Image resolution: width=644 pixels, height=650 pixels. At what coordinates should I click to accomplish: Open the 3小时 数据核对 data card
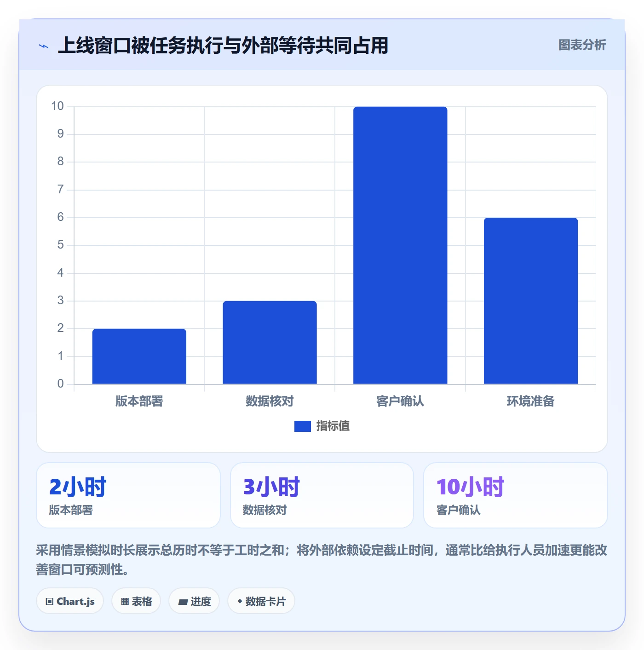tap(322, 495)
